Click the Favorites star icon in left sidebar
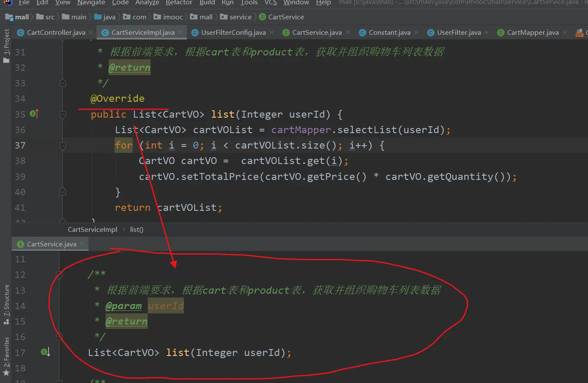This screenshot has width=588, height=383. 6,373
